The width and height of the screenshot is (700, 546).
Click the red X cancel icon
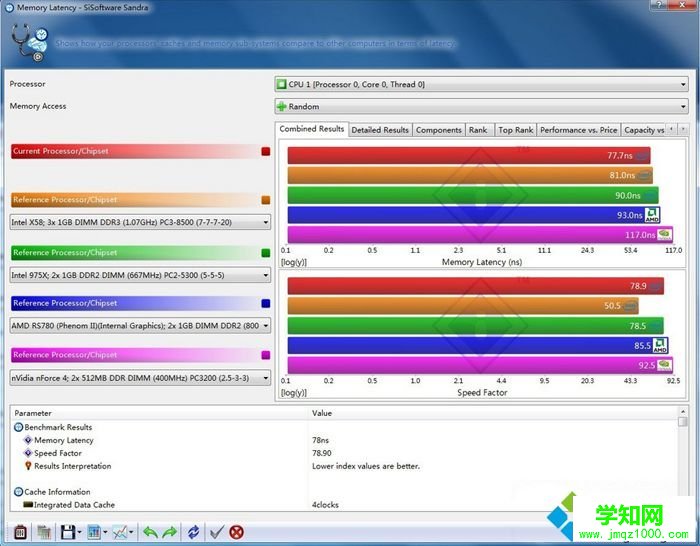click(x=237, y=532)
